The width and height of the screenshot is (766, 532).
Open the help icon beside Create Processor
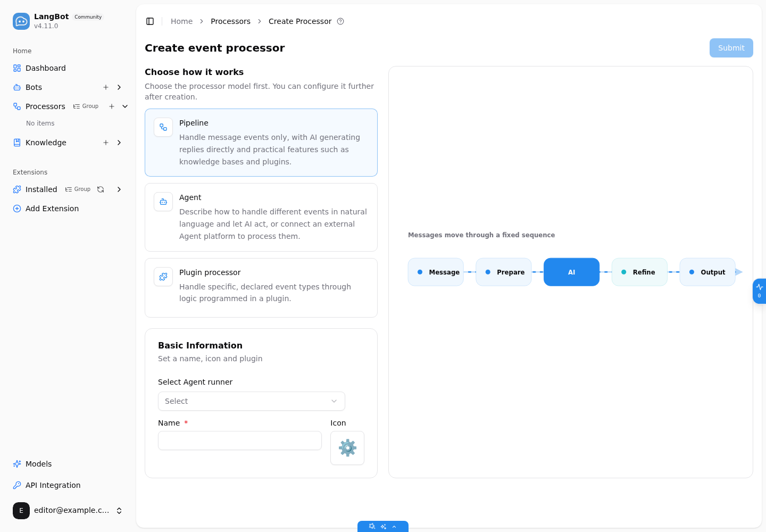click(340, 21)
